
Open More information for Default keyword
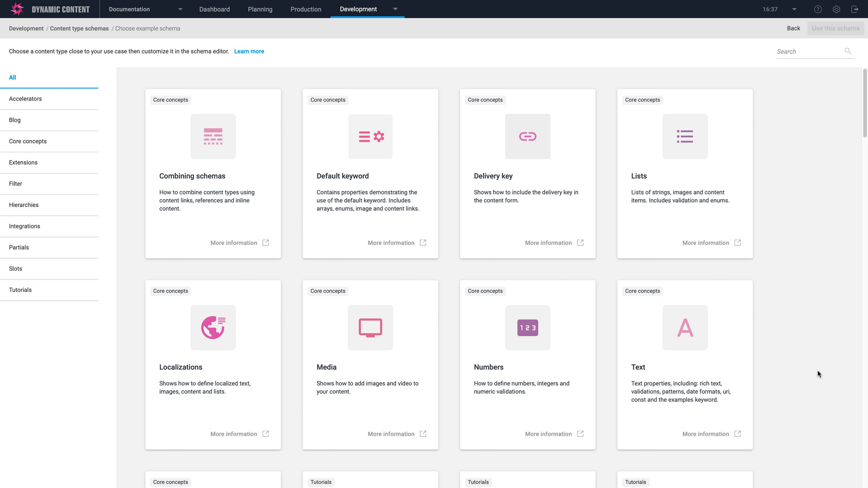tap(391, 243)
